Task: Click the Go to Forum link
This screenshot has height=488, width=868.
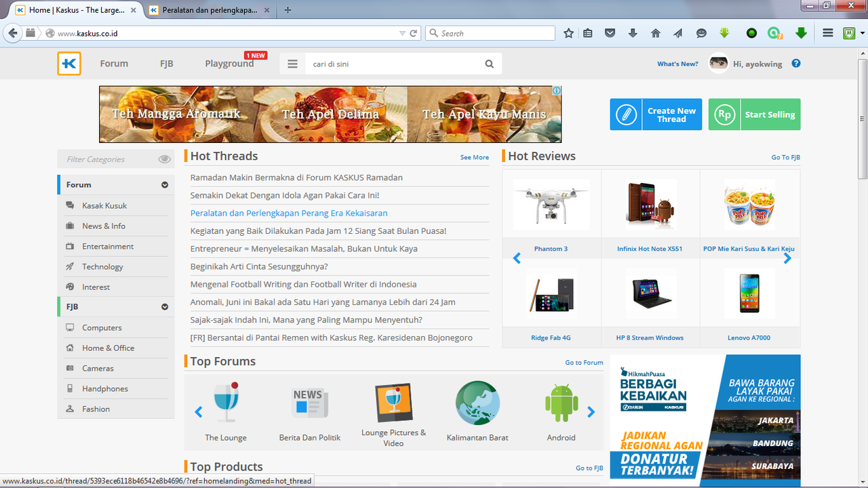Action: pos(584,363)
